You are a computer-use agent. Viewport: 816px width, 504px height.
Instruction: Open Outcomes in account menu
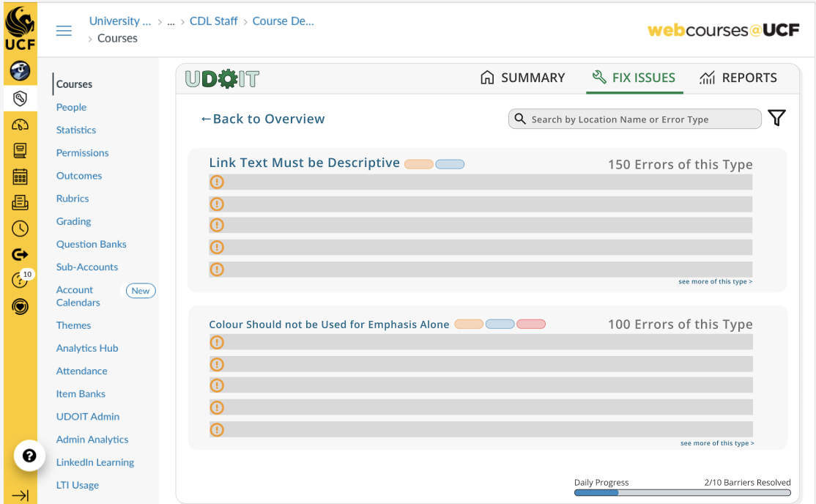click(79, 176)
